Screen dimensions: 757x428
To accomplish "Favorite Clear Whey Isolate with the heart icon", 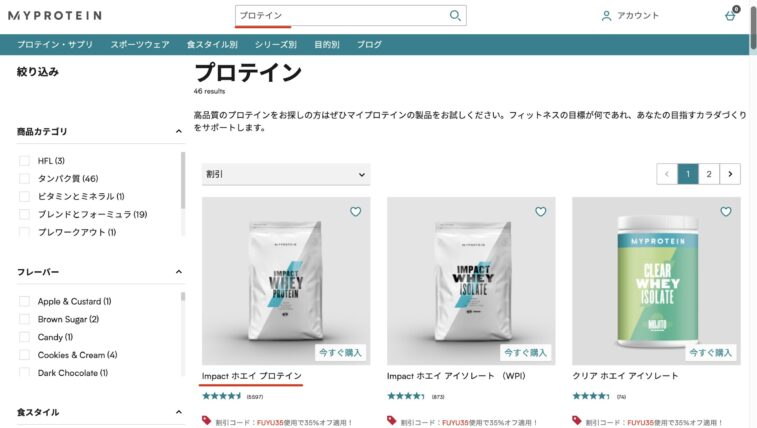I will pyautogui.click(x=726, y=211).
